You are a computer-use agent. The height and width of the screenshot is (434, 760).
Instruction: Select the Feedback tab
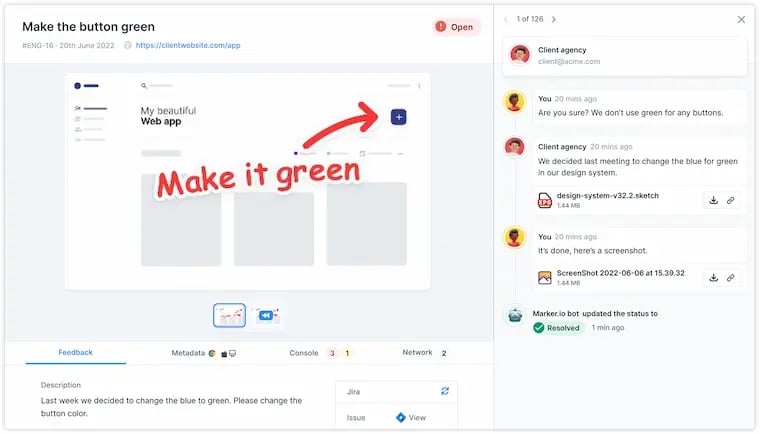[75, 353]
